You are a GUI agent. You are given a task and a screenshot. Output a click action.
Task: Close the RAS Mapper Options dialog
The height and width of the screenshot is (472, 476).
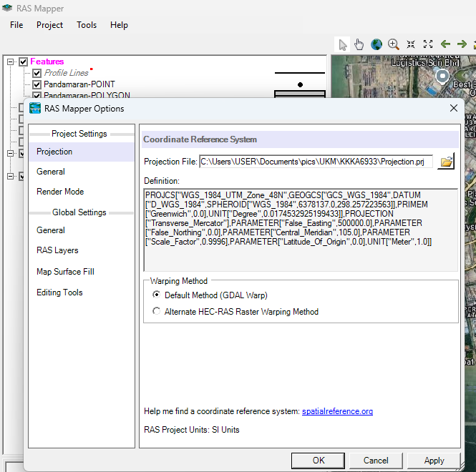pos(454,108)
